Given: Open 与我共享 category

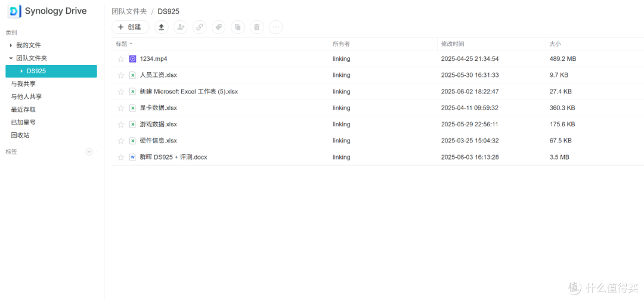Looking at the screenshot, I should 23,84.
